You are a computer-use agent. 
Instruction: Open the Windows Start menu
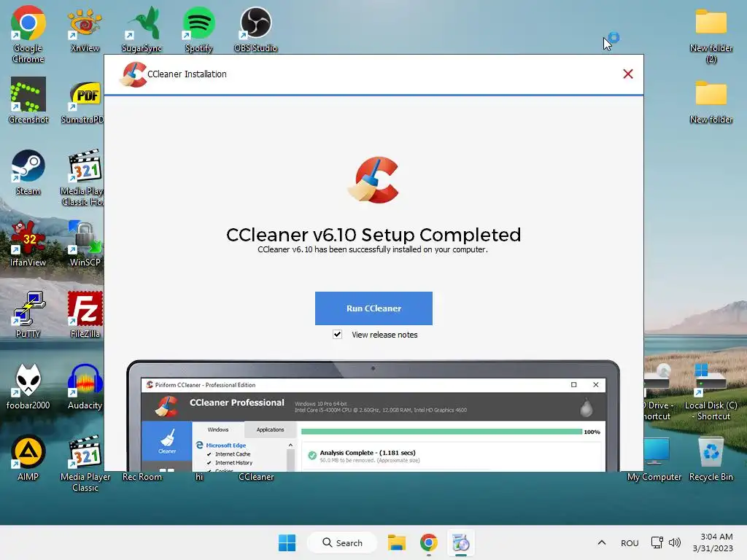tap(287, 542)
